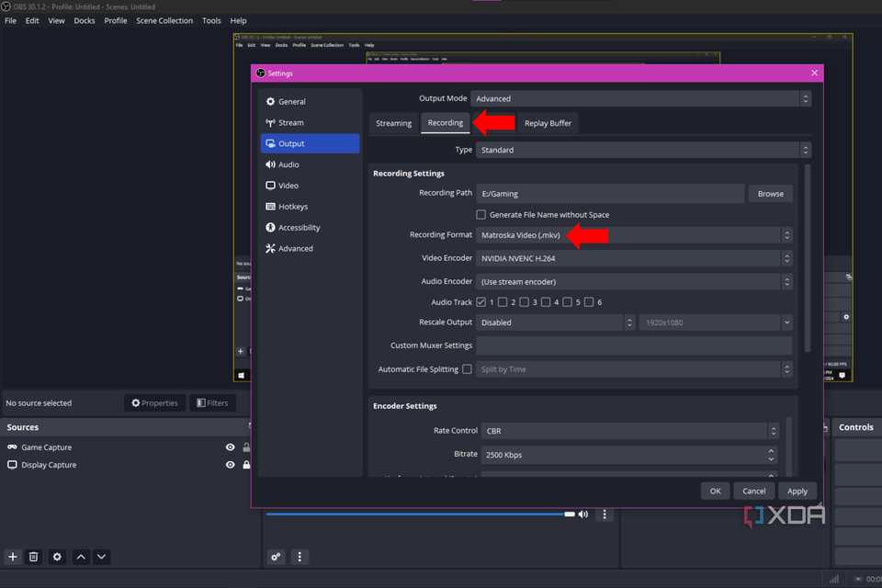Click the Custom Muxer Settings field
The height and width of the screenshot is (588, 882).
(634, 345)
